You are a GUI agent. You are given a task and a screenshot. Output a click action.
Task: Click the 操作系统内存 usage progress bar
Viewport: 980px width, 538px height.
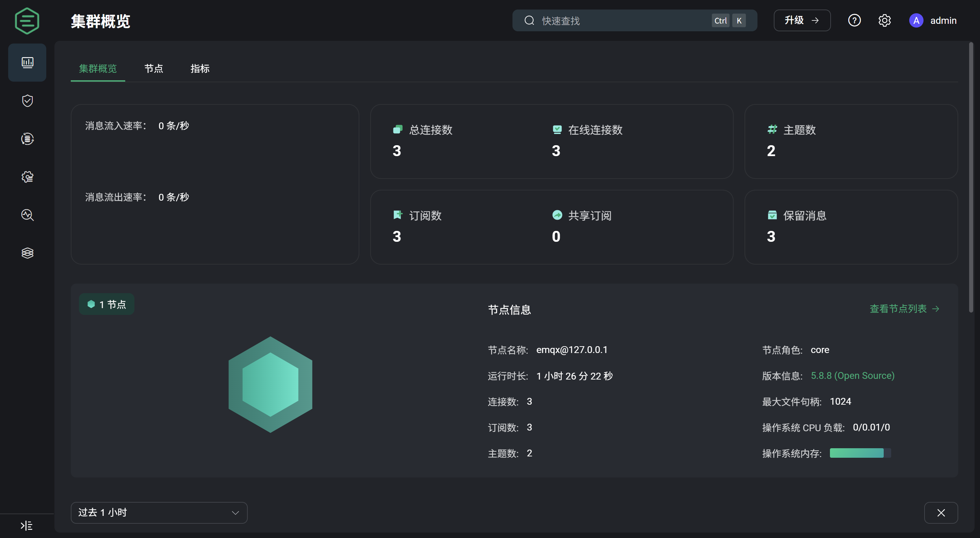pyautogui.click(x=860, y=453)
